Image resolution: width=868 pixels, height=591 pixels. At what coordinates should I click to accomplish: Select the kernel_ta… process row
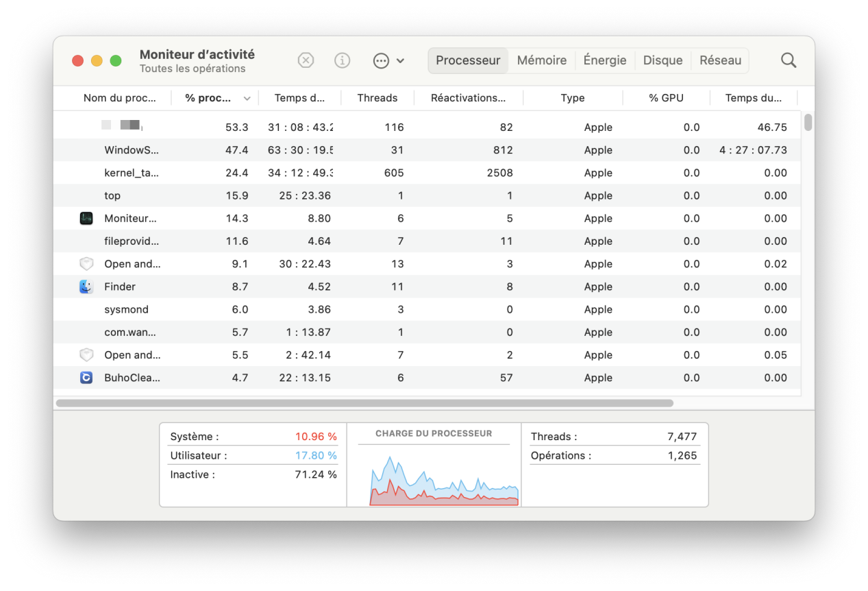pyautogui.click(x=427, y=173)
